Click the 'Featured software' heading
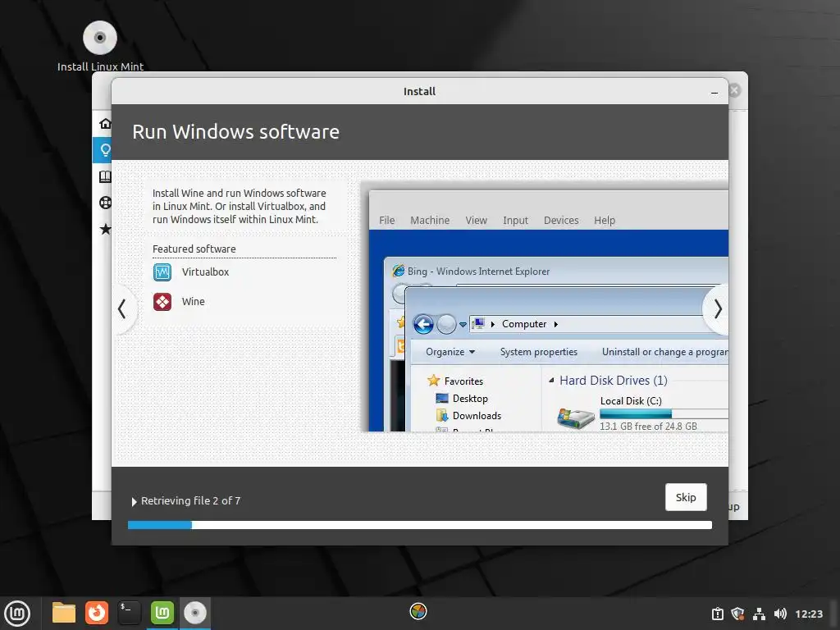This screenshot has width=840, height=630. [x=194, y=249]
